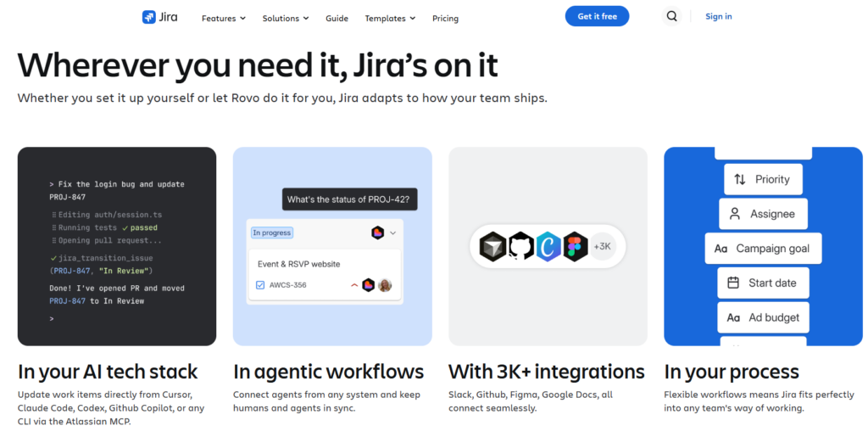
Task: Click the What's the status of PROJ-42? bubble
Action: [349, 199]
